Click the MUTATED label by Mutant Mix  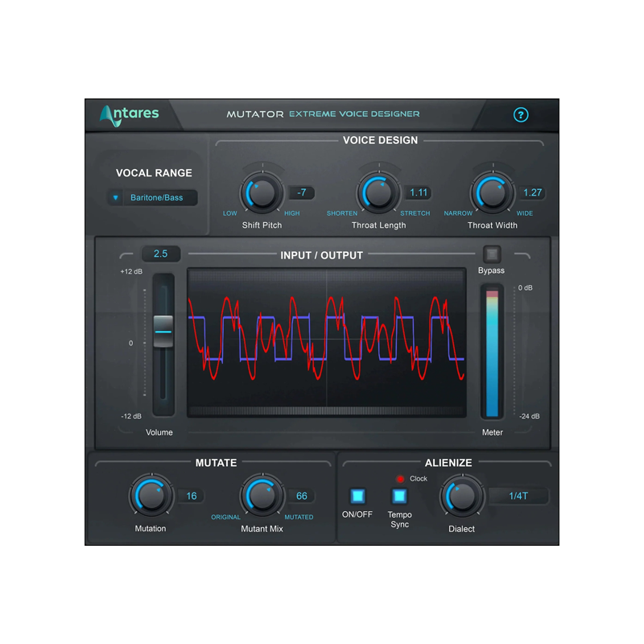299,517
